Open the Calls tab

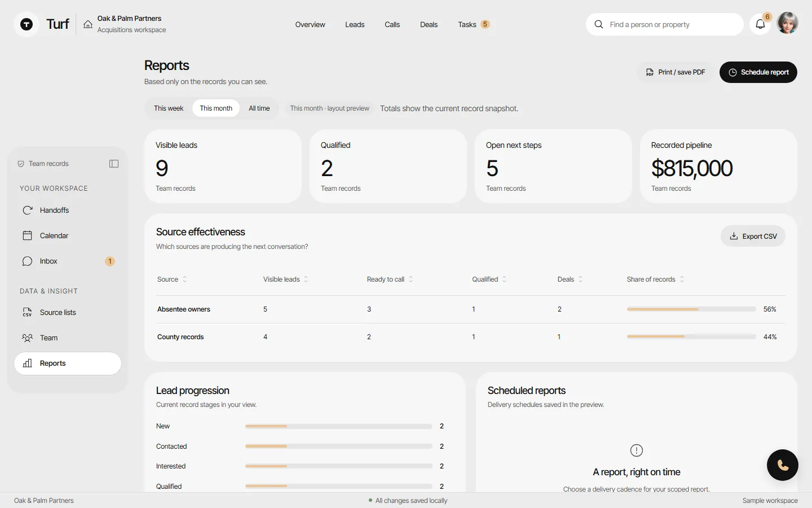coord(392,24)
